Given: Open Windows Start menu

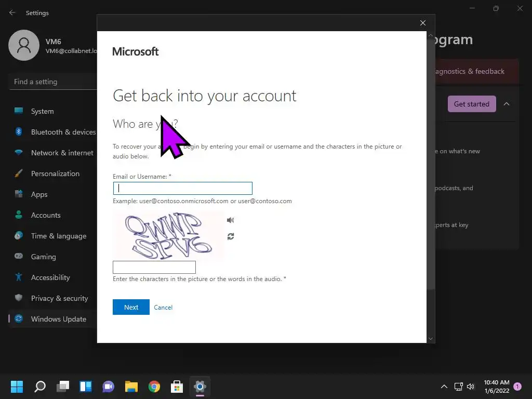Looking at the screenshot, I should point(17,386).
